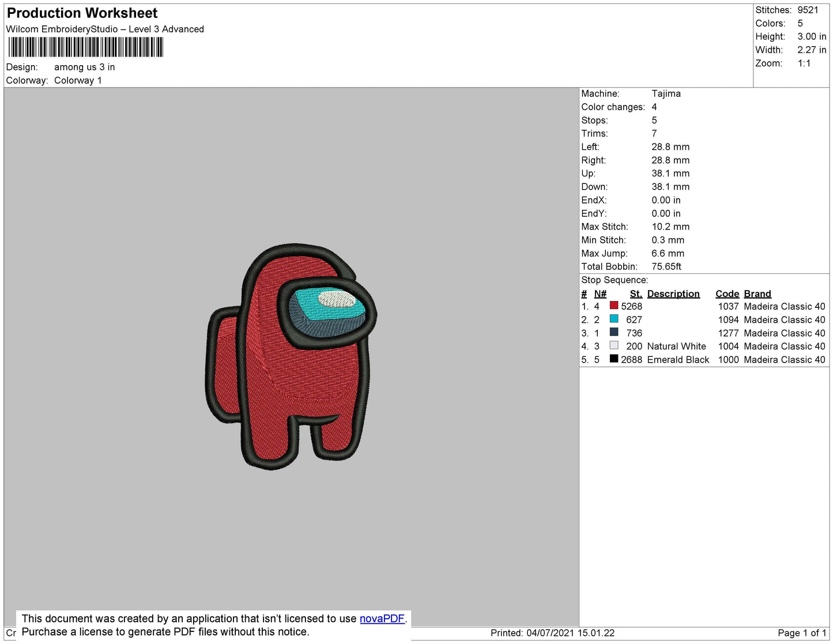Click the "Brand" column header
Image resolution: width=833 pixels, height=644 pixels.
pos(757,294)
